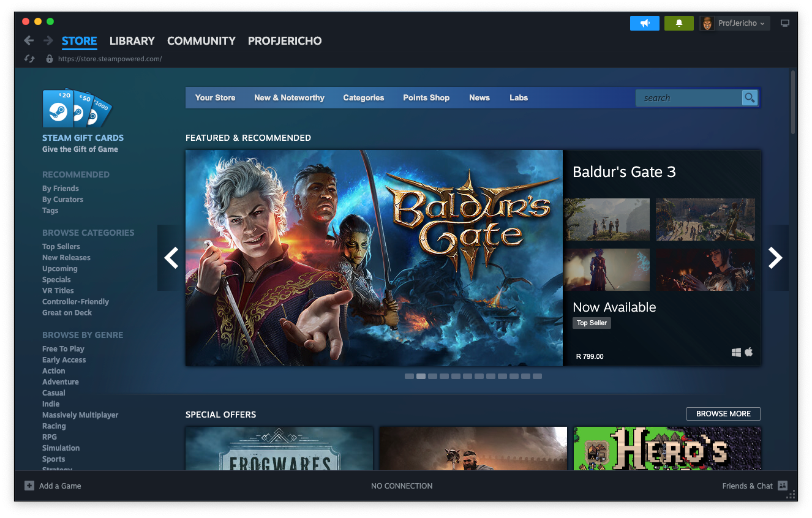Click BROWSE MORE special offers
Screen dimensions: 812x518
click(x=723, y=414)
